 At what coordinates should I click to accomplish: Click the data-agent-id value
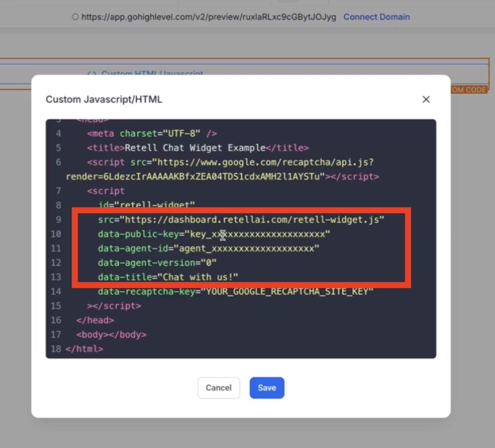246,248
